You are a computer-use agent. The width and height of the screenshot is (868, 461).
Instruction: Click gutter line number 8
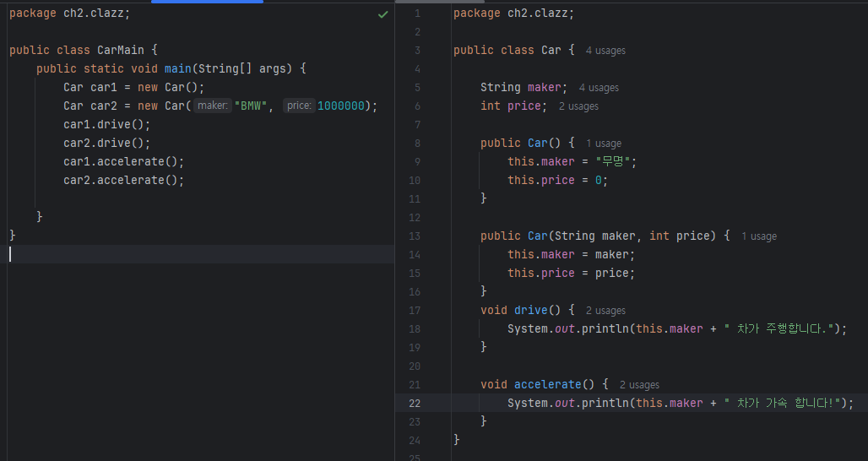click(417, 144)
